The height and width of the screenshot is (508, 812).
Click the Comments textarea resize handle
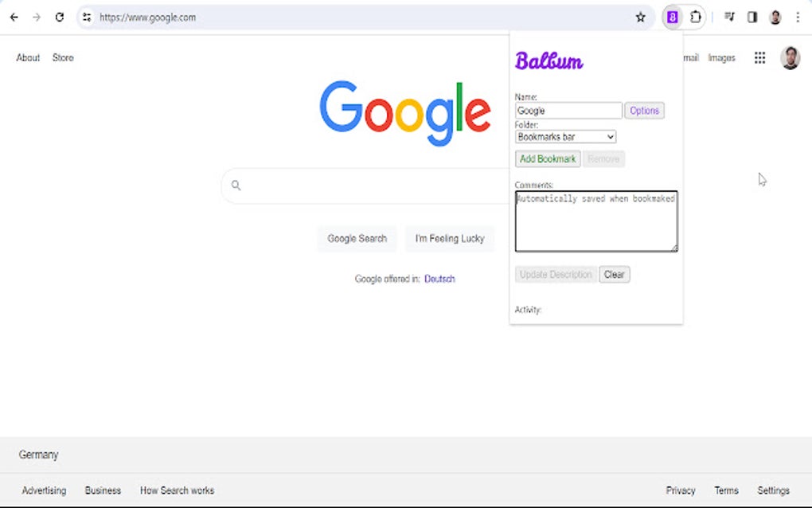pos(673,248)
